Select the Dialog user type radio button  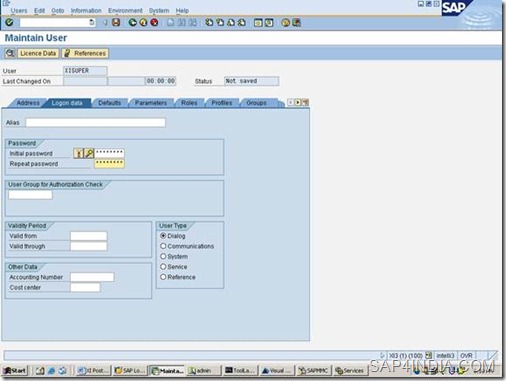[163, 236]
